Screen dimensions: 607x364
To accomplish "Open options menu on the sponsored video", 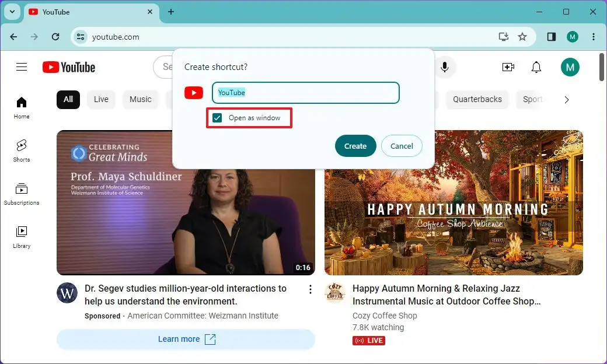I will click(310, 289).
